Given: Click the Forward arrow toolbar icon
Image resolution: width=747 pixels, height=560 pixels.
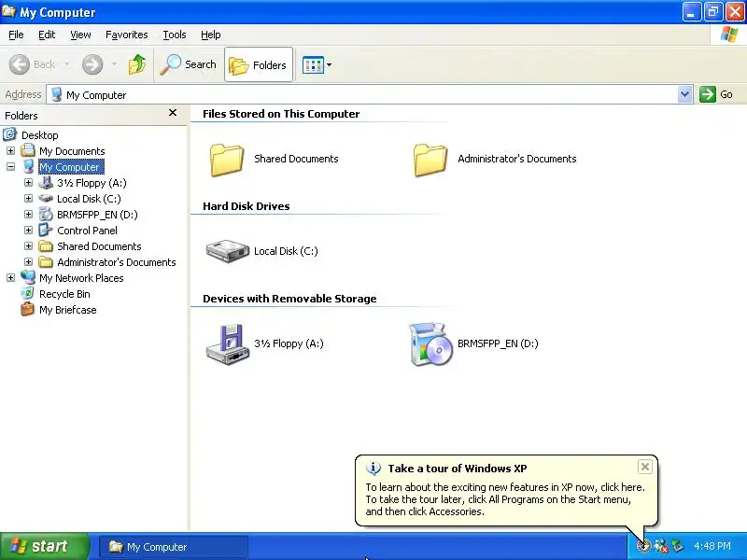Looking at the screenshot, I should [92, 64].
